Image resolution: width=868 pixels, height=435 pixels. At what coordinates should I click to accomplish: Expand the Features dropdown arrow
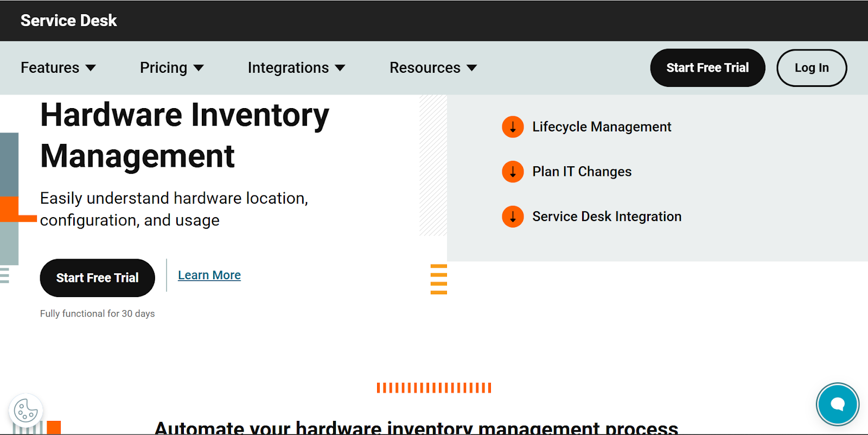[x=91, y=68]
